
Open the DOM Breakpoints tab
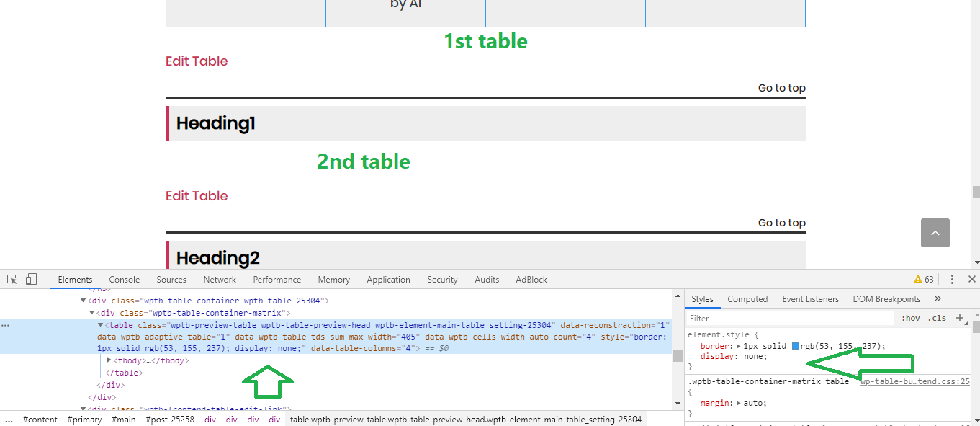point(886,298)
